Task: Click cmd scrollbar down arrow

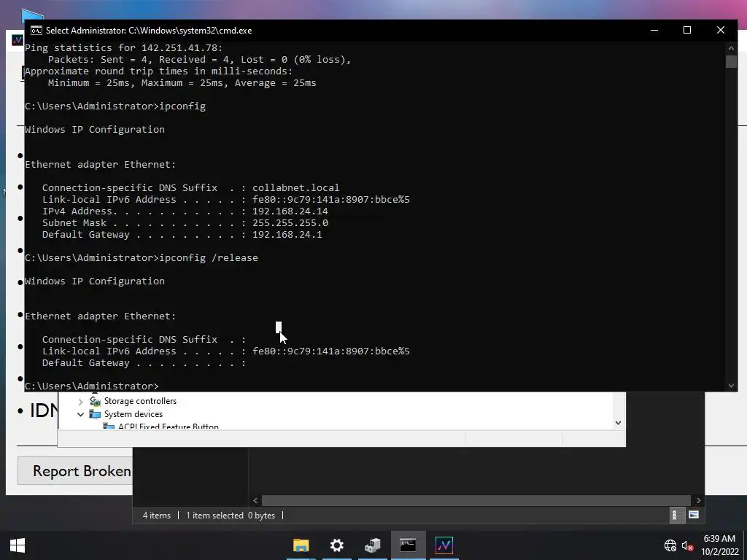Action: coord(731,386)
